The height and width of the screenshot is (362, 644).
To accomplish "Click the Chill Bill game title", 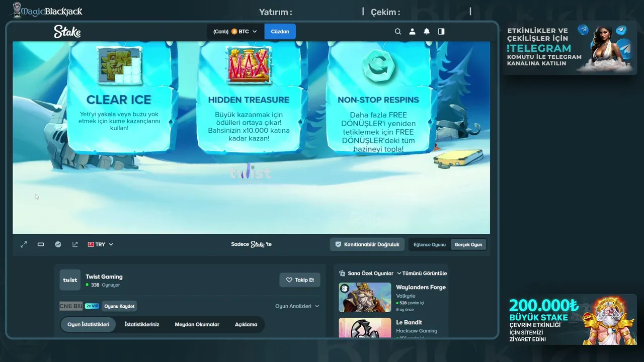I will pyautogui.click(x=71, y=306).
